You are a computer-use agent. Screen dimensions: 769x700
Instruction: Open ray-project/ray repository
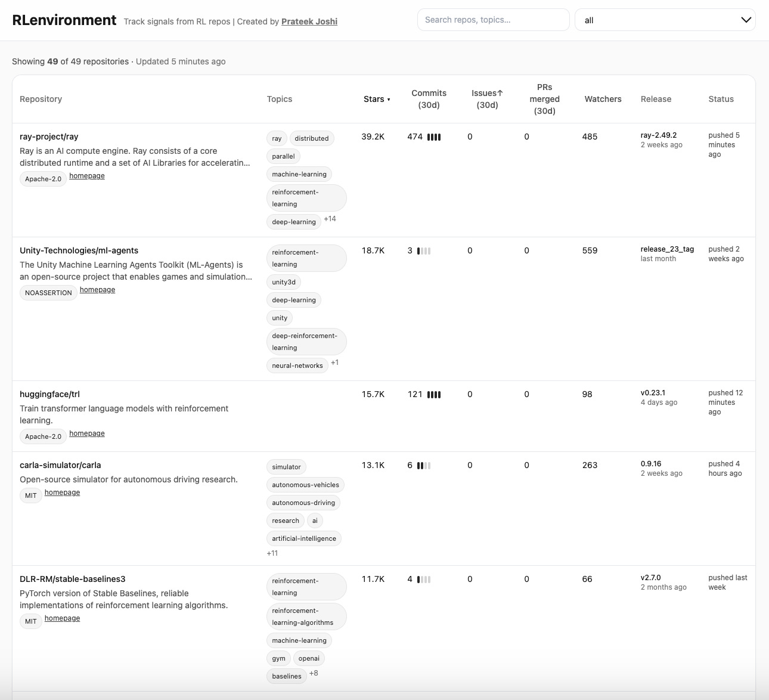(49, 137)
